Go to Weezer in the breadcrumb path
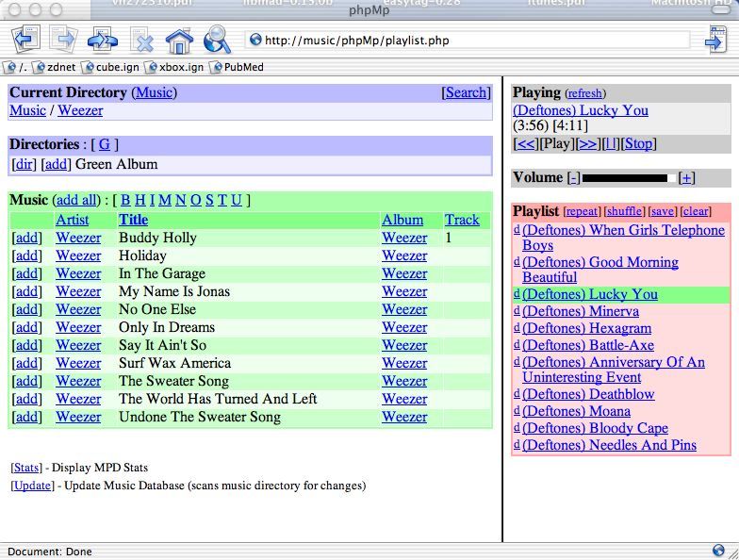Viewport: 739px width, 560px height. (x=80, y=110)
